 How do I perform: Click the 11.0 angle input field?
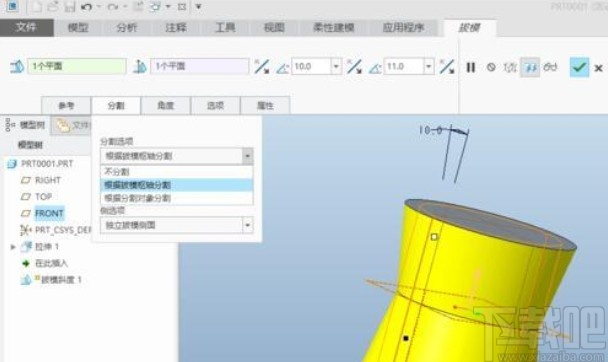point(404,66)
